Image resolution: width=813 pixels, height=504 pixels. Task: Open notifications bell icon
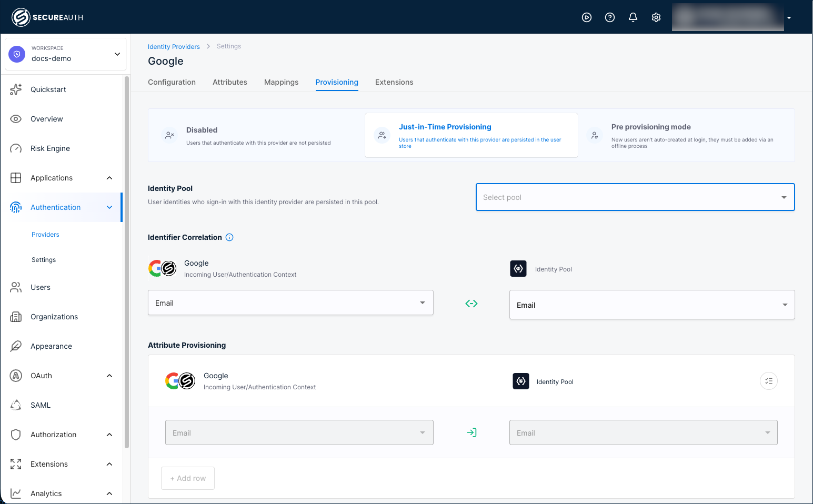[x=633, y=17]
